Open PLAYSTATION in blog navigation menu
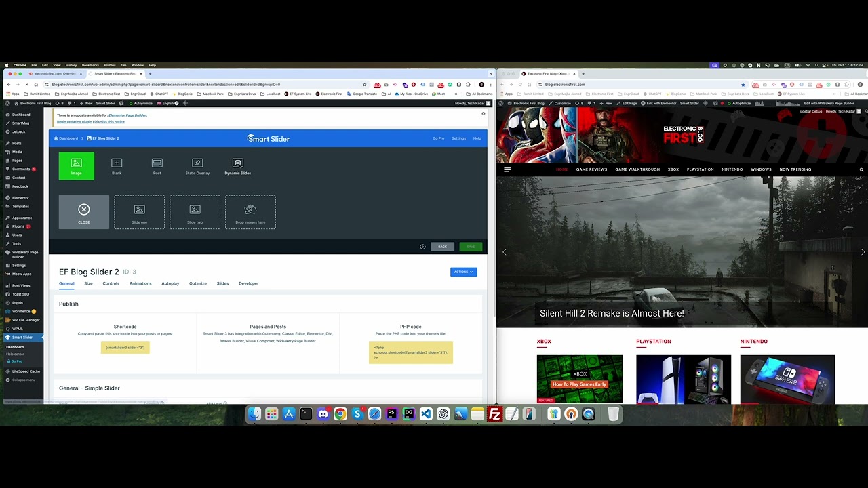The image size is (868, 488). (700, 169)
